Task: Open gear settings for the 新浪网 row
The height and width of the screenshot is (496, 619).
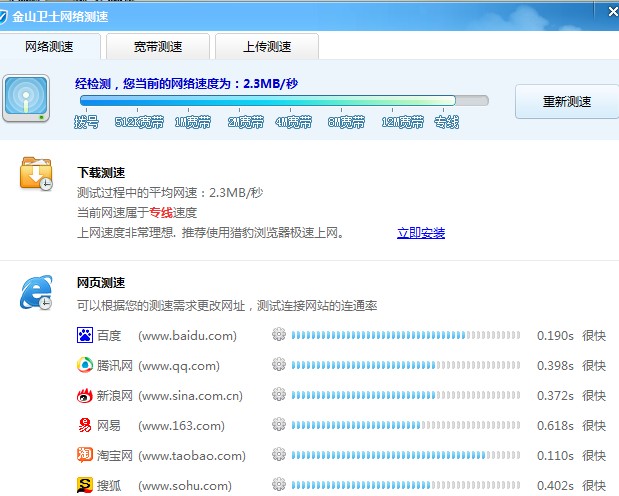Action: 279,395
